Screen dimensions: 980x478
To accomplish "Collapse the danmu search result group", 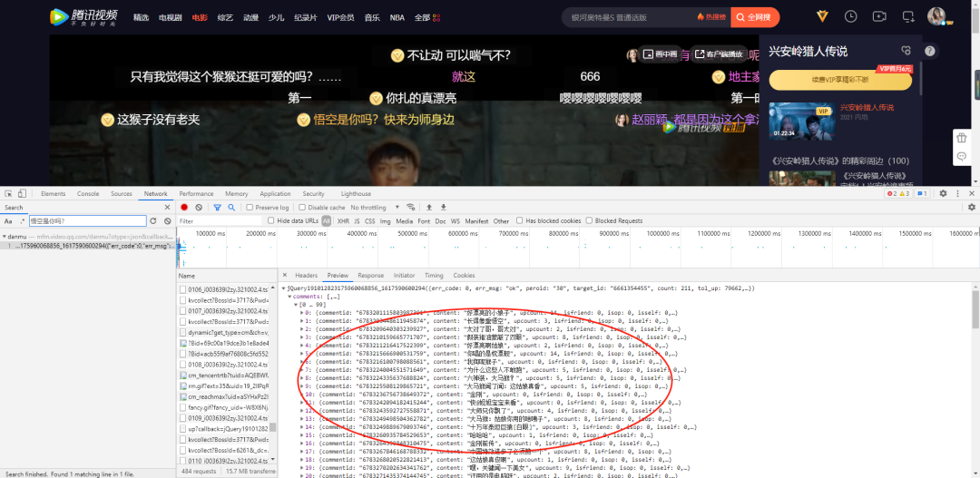I will click(x=3, y=237).
